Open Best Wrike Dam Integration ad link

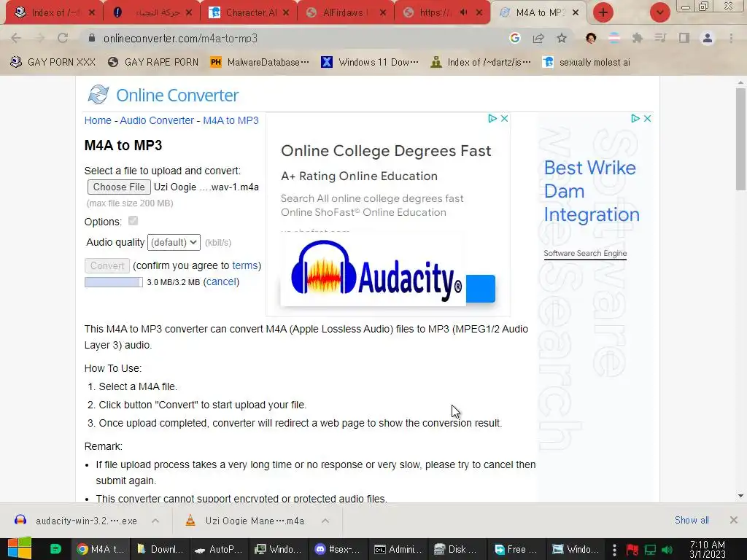pos(591,191)
